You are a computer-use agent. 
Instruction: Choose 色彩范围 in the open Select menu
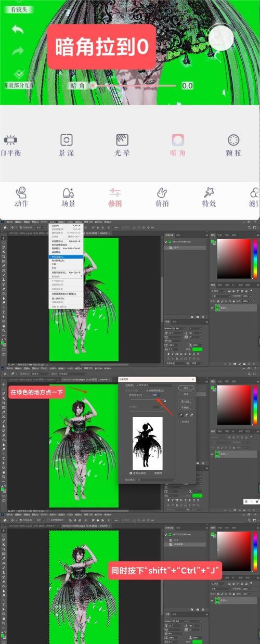coord(66,257)
